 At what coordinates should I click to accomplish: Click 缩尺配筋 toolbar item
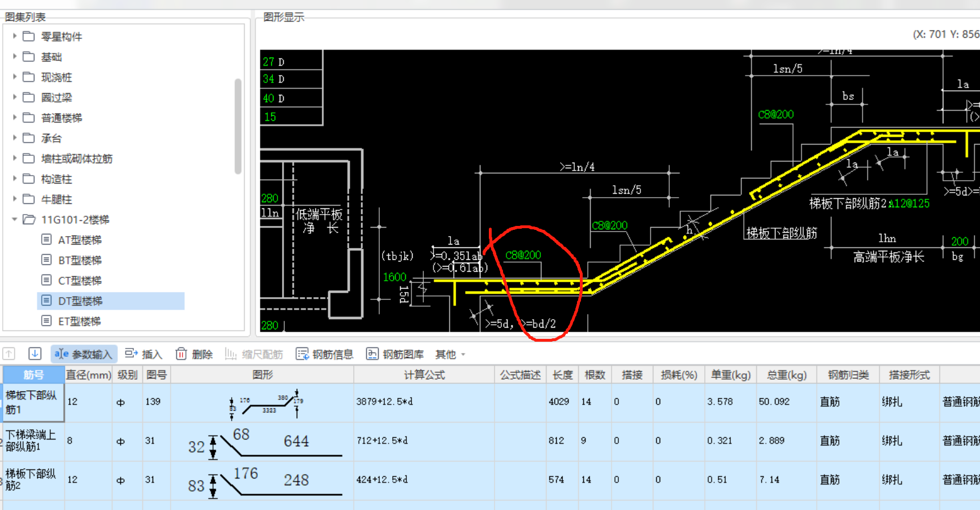pyautogui.click(x=254, y=354)
